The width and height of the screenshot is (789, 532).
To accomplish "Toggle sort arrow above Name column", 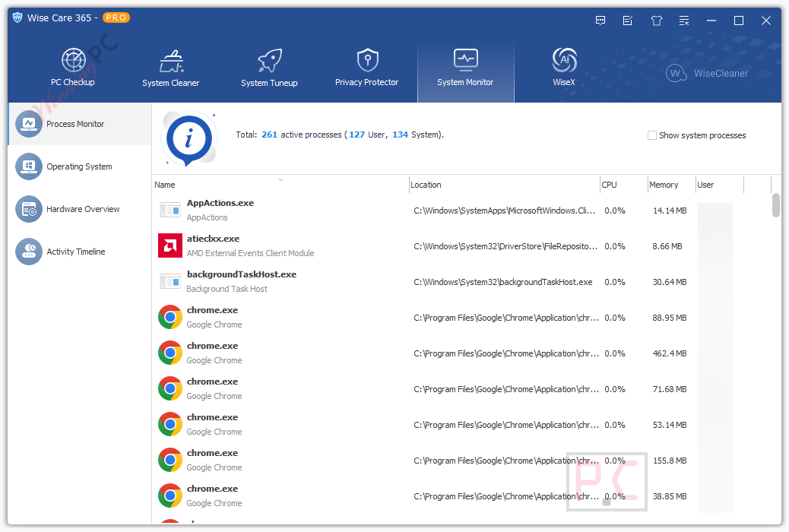I will 280,179.
